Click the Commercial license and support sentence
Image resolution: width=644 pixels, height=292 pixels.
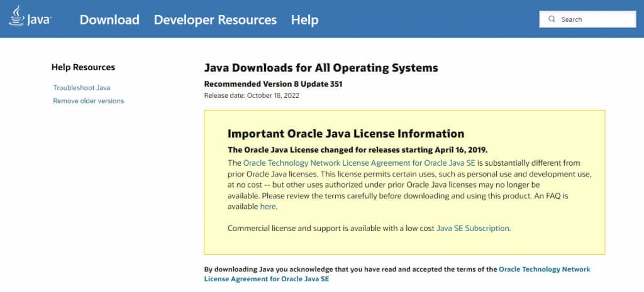pyautogui.click(x=331, y=229)
